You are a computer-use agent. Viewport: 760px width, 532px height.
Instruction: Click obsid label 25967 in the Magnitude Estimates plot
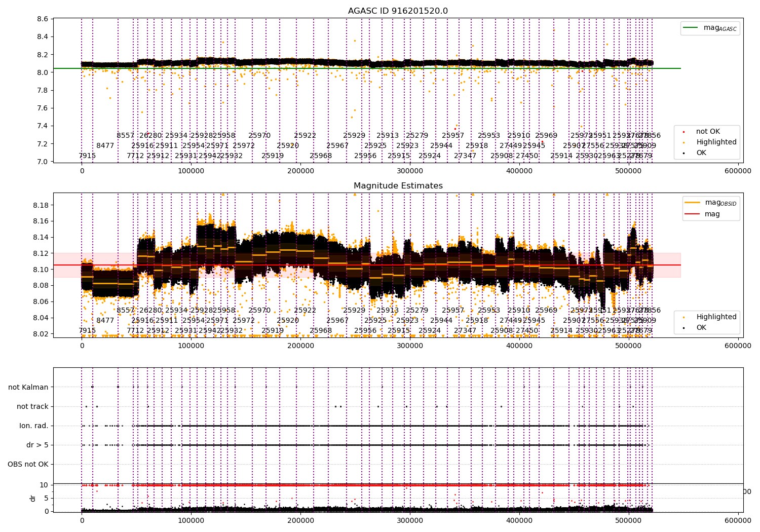[x=337, y=320]
